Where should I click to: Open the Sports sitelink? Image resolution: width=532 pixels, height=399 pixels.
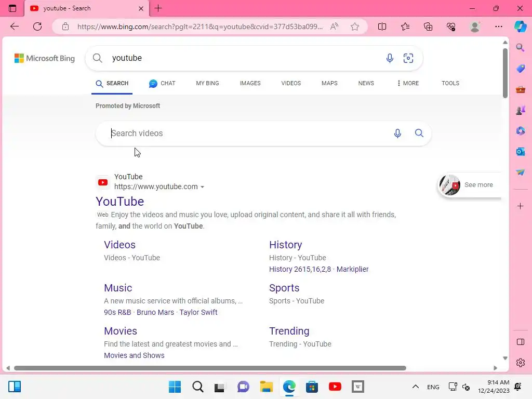pos(284,288)
